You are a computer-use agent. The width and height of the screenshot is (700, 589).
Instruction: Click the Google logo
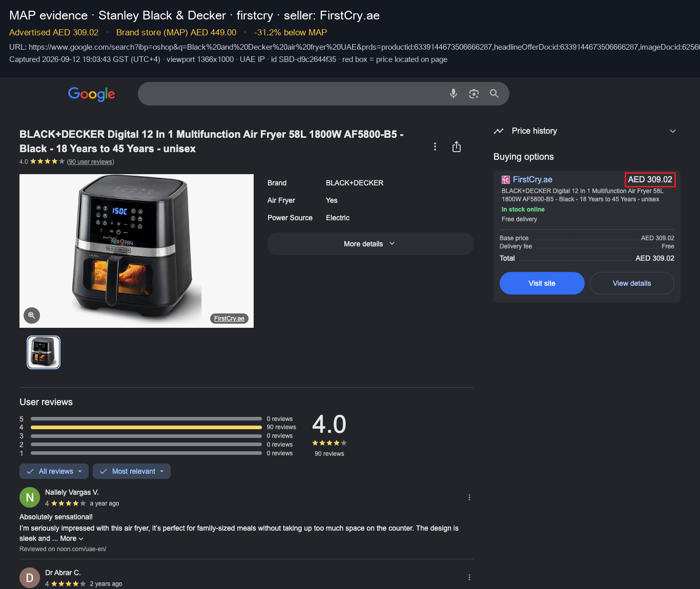(92, 94)
